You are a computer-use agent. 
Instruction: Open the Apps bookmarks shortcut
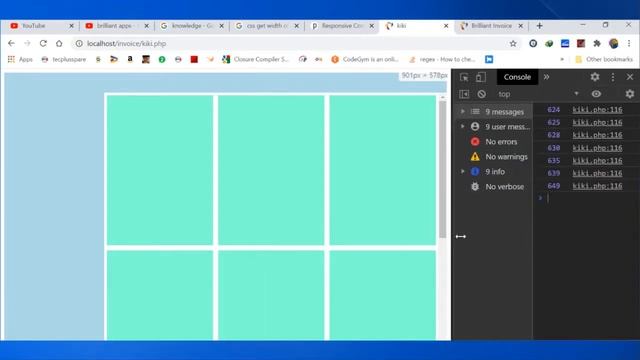[20, 59]
